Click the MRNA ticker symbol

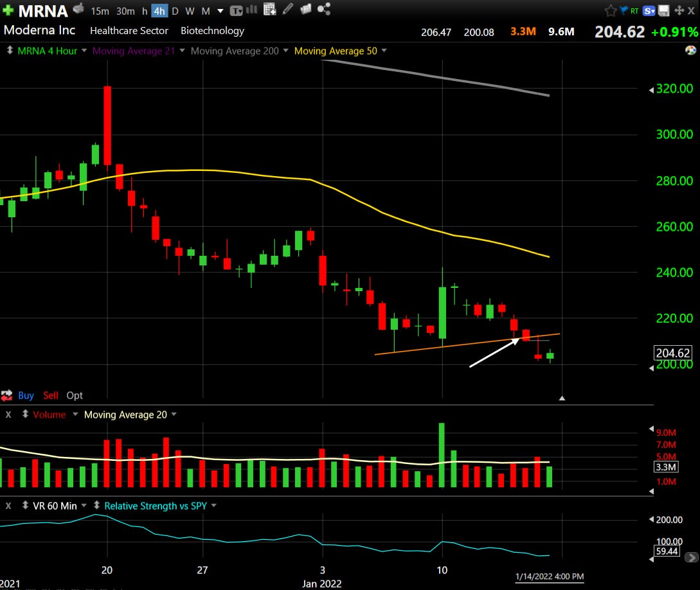pos(43,11)
